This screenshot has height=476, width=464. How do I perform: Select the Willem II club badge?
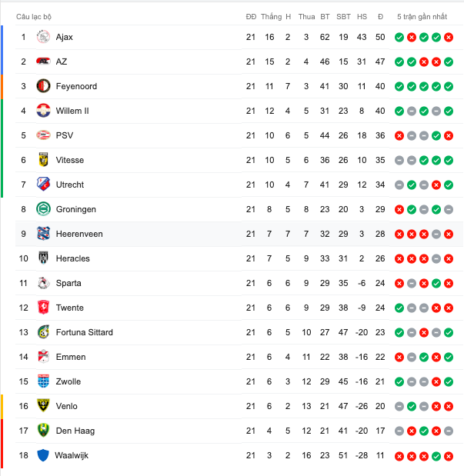(43, 111)
